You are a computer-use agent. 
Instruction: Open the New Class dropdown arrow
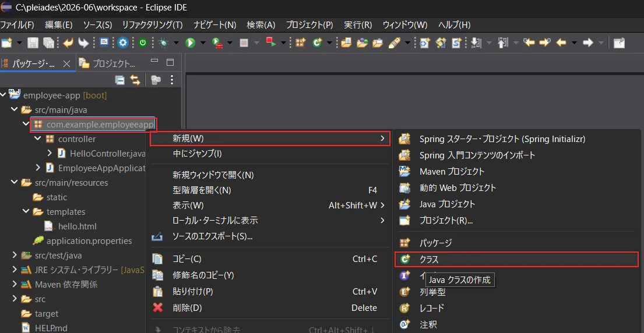point(329,42)
